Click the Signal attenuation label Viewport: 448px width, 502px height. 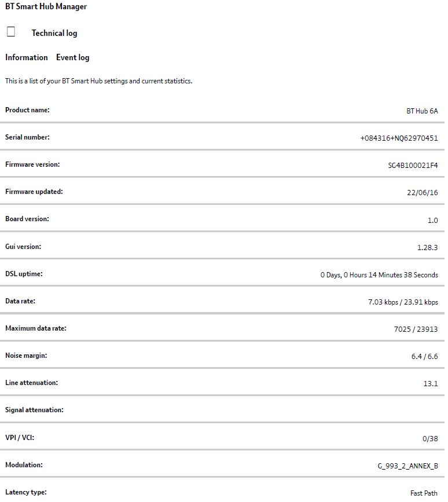coord(34,410)
